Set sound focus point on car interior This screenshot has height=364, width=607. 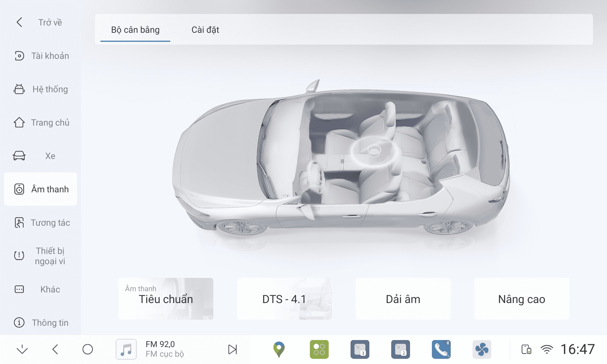click(x=374, y=150)
